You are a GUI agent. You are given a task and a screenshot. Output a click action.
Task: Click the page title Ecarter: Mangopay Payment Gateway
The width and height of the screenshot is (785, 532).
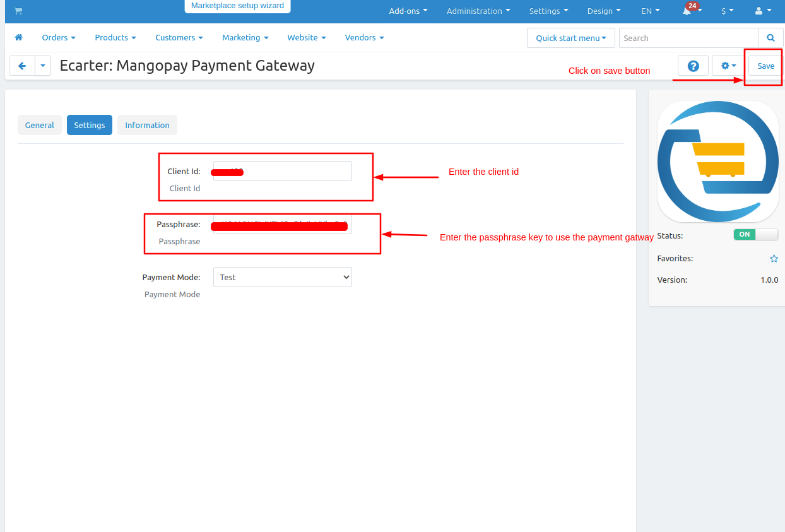[187, 65]
